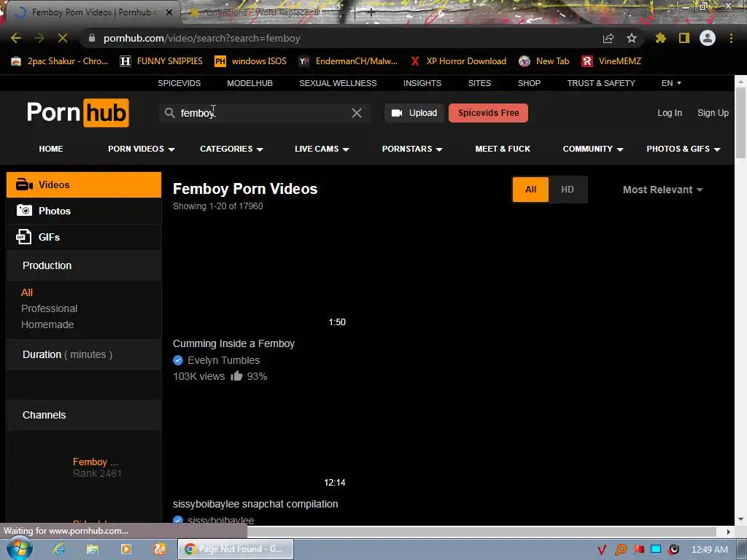Expand the PHOTOS & GIFS menu

[x=684, y=149]
